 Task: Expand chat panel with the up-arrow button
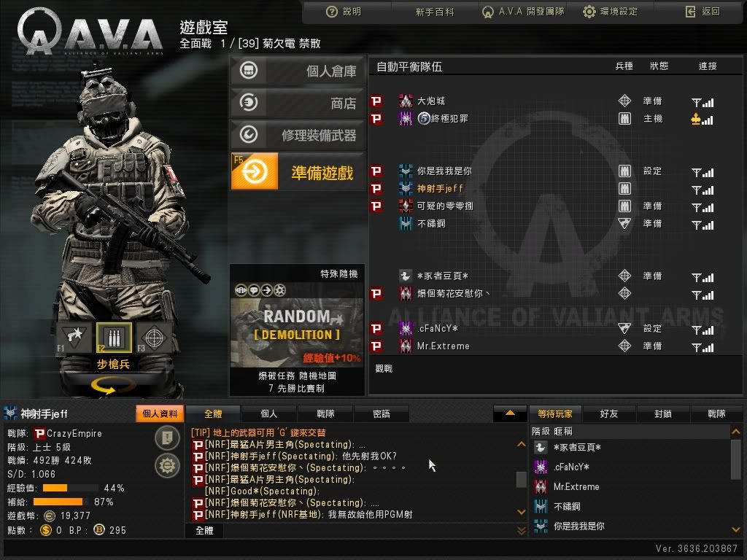pos(510,413)
